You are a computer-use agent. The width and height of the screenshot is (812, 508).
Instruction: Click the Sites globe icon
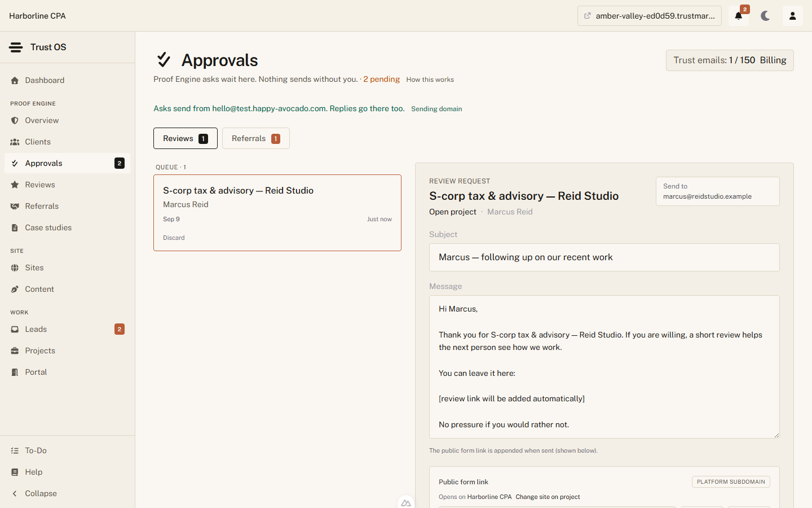pos(15,268)
